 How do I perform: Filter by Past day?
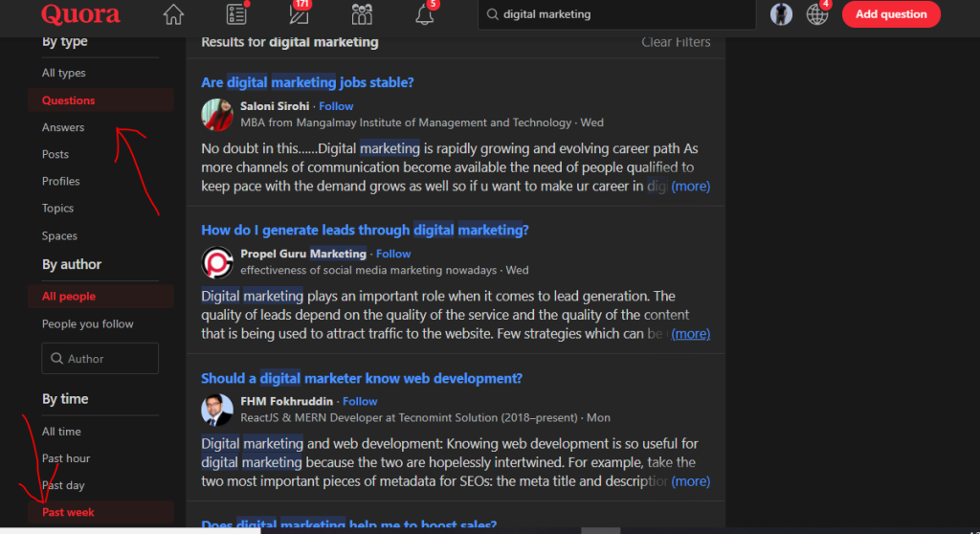(x=63, y=485)
